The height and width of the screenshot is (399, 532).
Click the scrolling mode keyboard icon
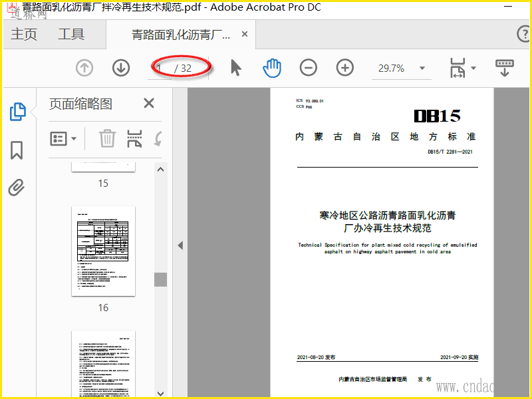point(505,68)
